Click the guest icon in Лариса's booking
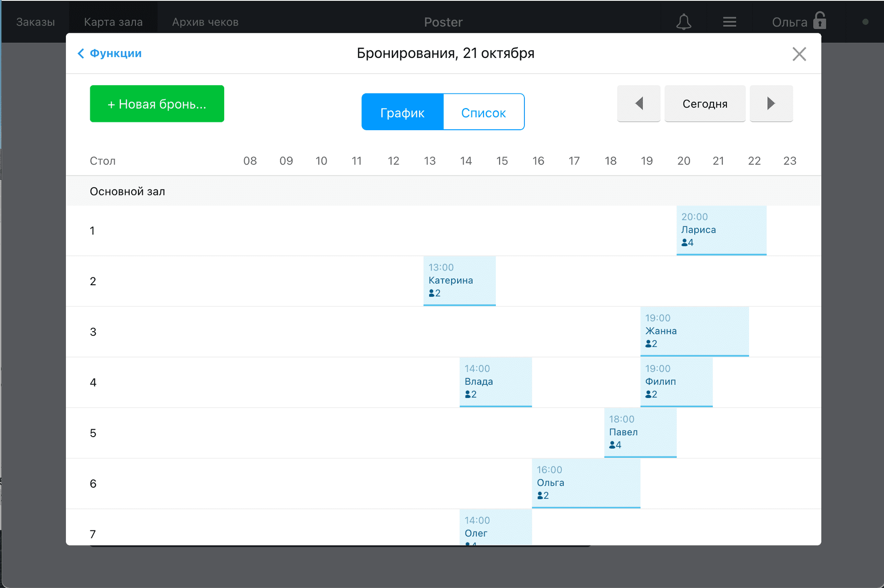Image resolution: width=884 pixels, height=588 pixels. [685, 242]
